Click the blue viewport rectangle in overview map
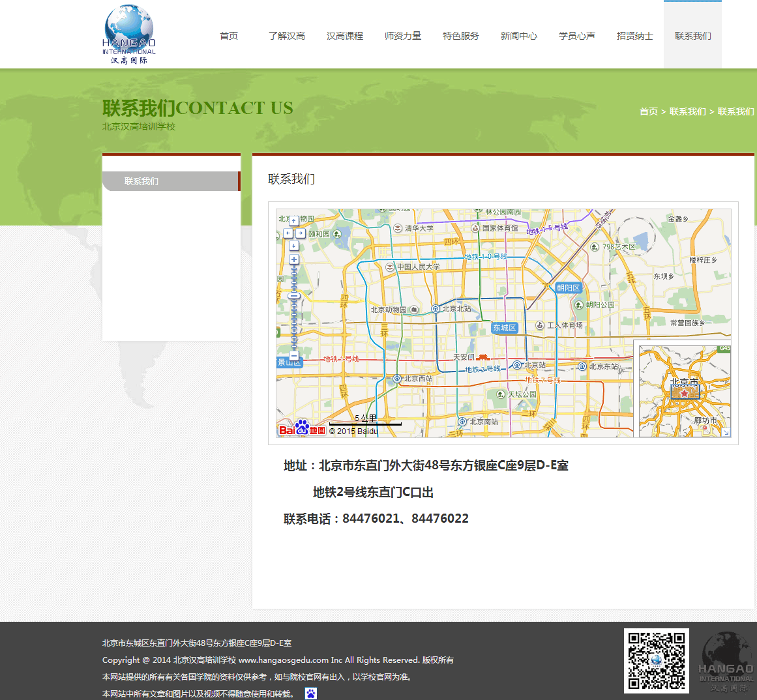Image resolution: width=757 pixels, height=700 pixels. click(685, 392)
